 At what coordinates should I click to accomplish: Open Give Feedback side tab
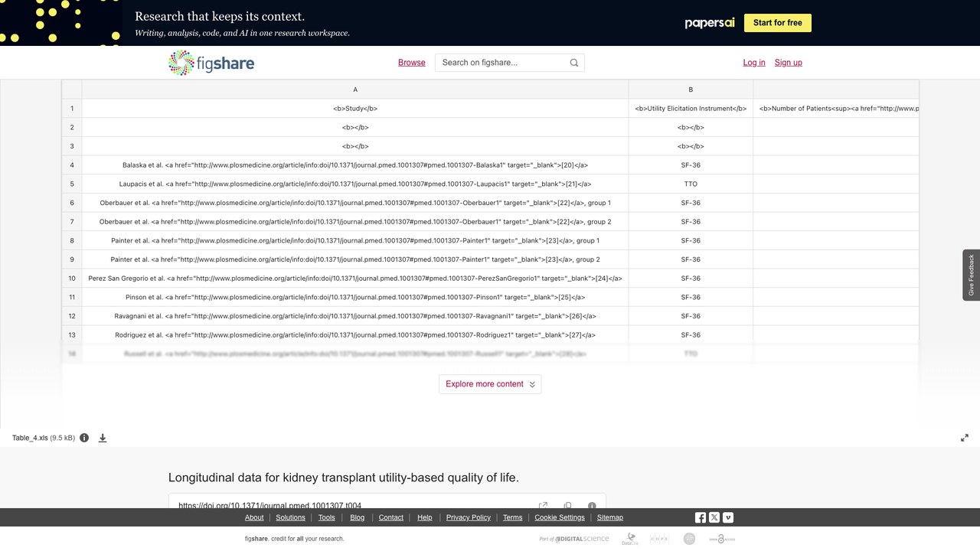(972, 275)
